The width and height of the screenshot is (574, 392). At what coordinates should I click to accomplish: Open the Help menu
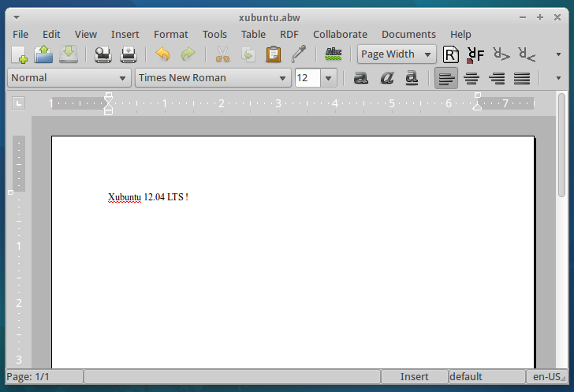[460, 35]
